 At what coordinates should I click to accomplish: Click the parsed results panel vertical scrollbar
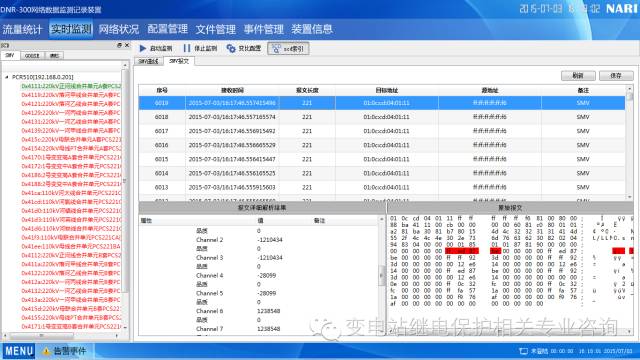pyautogui.click(x=382, y=276)
